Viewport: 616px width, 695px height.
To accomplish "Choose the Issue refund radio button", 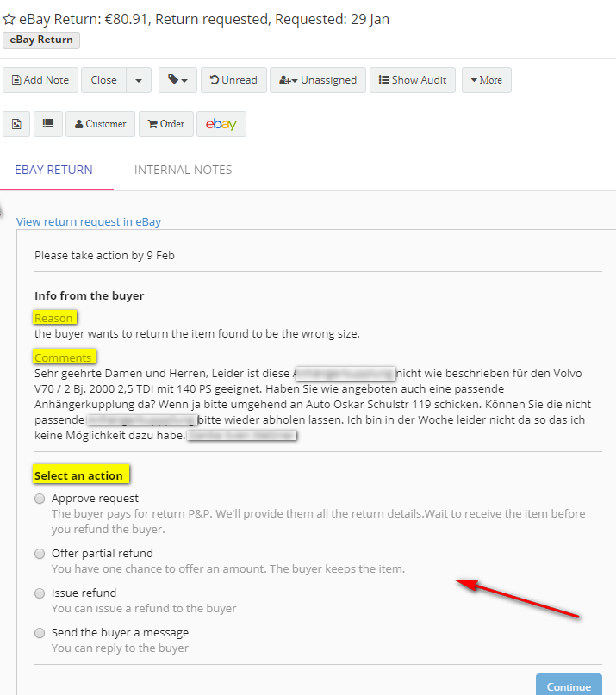I will tap(40, 593).
